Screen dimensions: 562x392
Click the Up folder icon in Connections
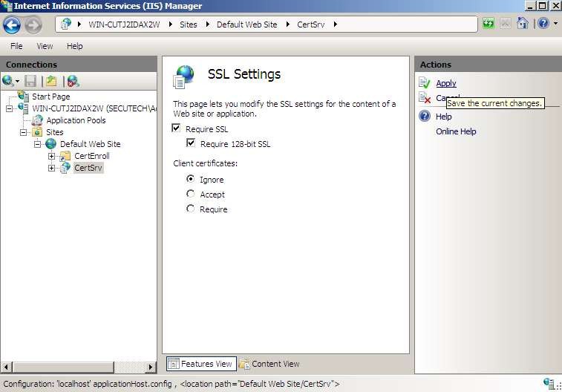pyautogui.click(x=51, y=82)
